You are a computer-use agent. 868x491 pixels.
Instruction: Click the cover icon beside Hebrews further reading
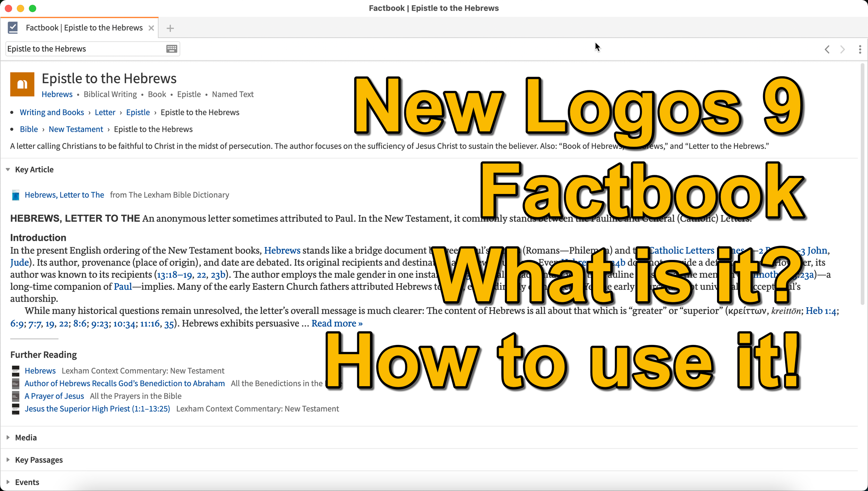pyautogui.click(x=16, y=371)
